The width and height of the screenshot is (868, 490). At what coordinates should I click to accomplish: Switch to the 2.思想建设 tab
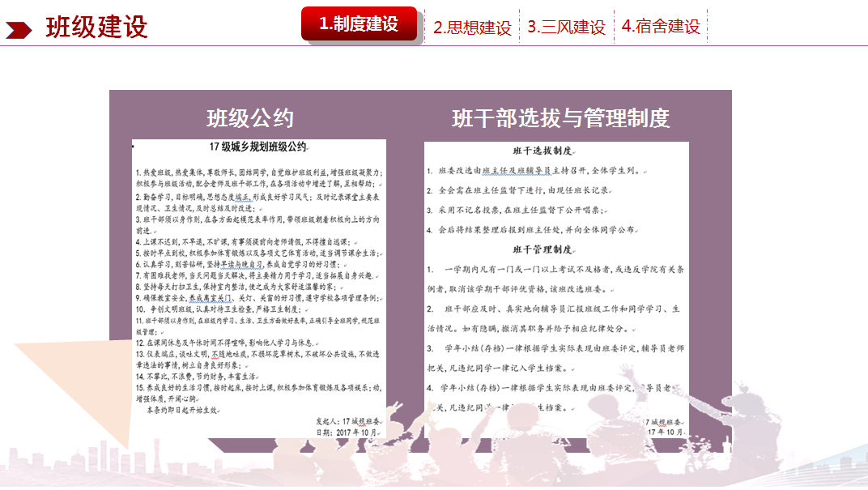pos(472,27)
